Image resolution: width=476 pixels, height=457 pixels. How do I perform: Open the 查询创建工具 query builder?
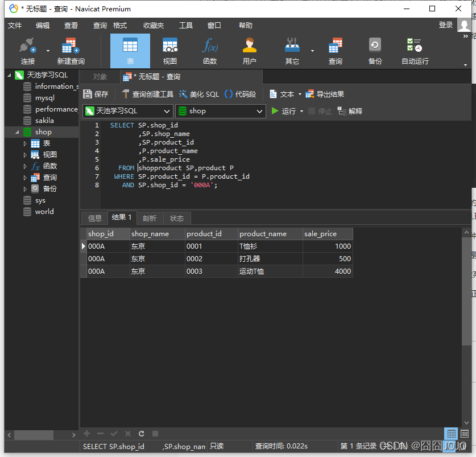[x=147, y=94]
